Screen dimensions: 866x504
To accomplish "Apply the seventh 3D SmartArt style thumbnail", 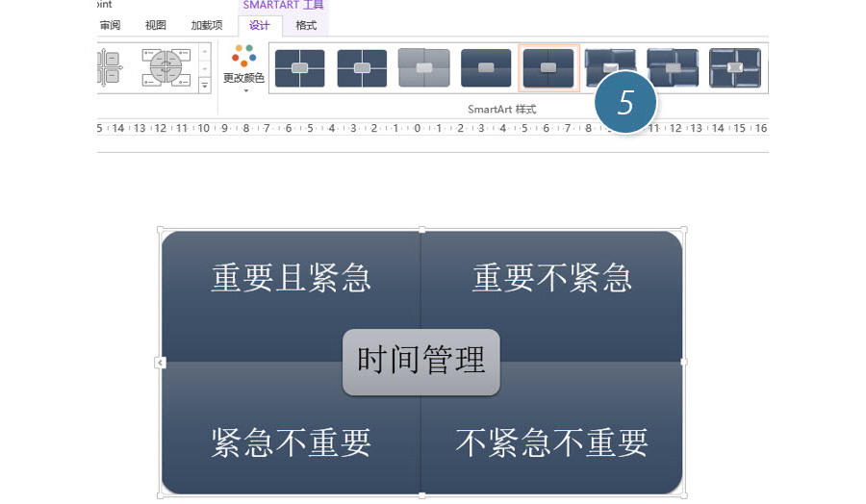I will tap(673, 68).
